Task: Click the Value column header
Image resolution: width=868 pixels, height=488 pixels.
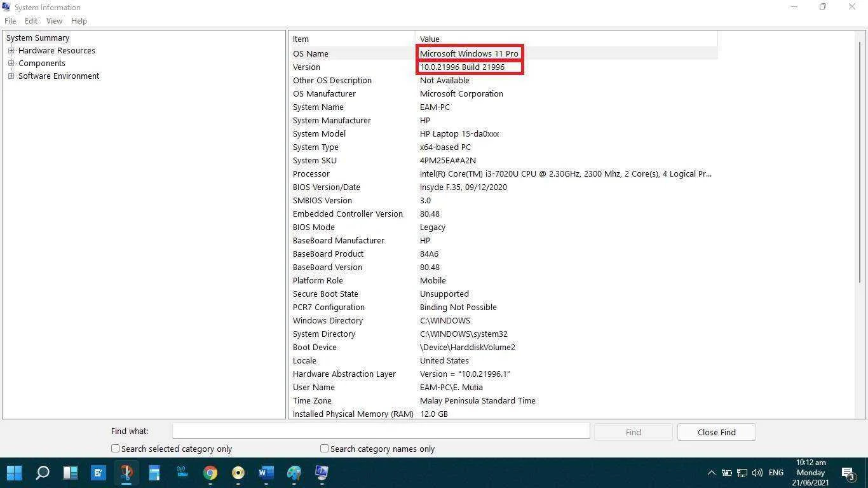Action: pos(566,39)
